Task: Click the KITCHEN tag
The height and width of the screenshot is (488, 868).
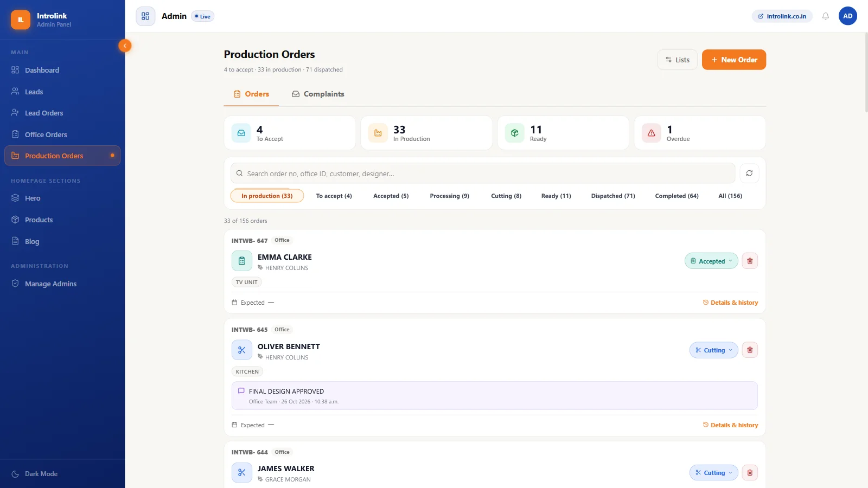Action: pos(247,371)
